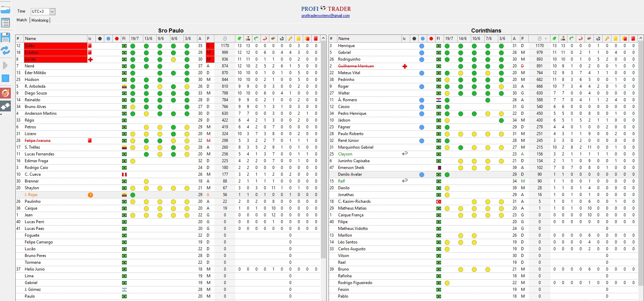The height and width of the screenshot is (301, 644).
Task: Click the Sro Paulo blue circle column header
Action: [x=108, y=39]
